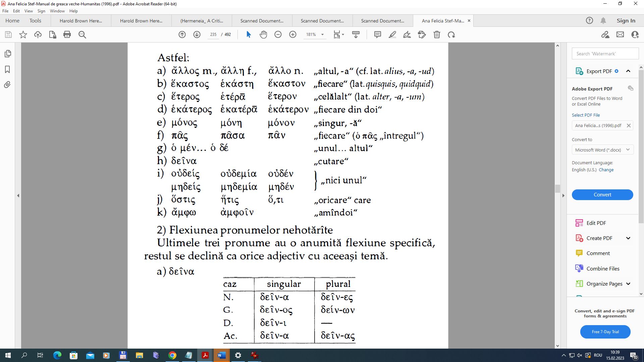The image size is (644, 362).
Task: Click the Print file icon
Action: coord(67,35)
